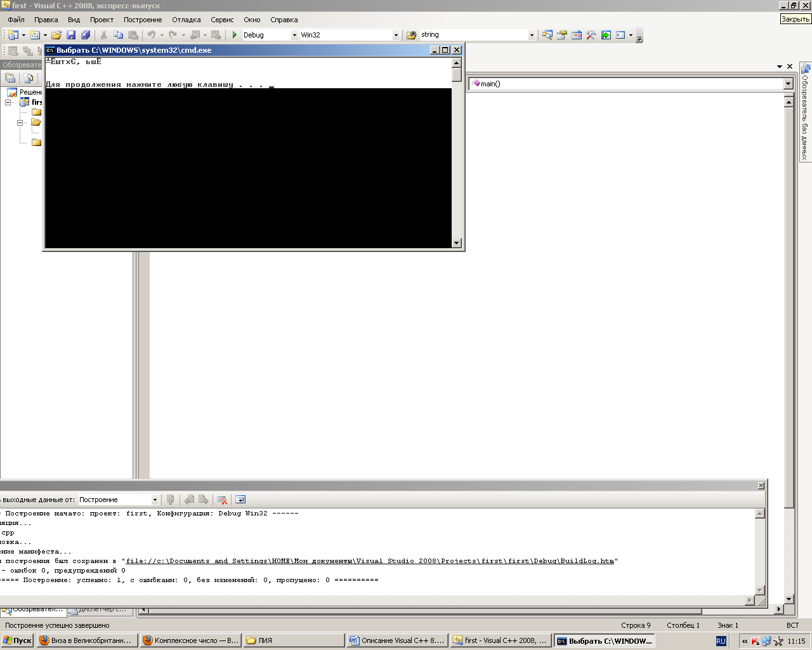
Task: Open the 'string' find combo box dropdown
Action: click(x=532, y=35)
